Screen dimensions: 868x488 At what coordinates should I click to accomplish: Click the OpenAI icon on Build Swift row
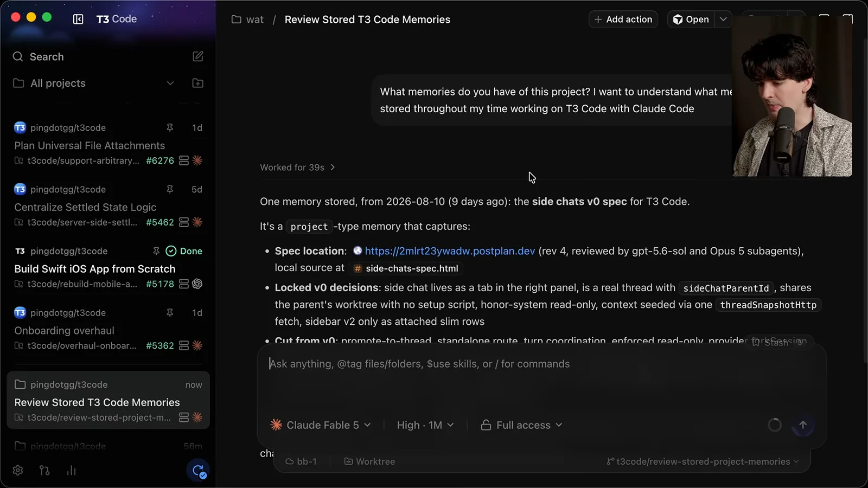coord(197,284)
